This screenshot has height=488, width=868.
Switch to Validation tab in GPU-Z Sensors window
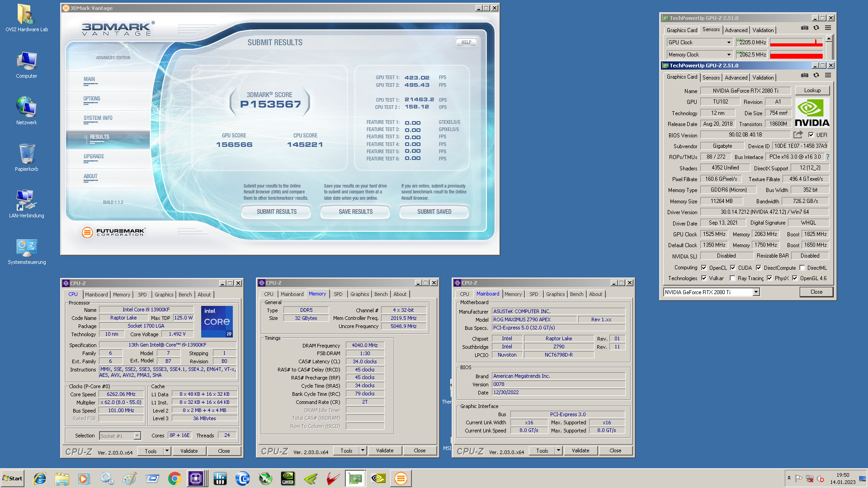[x=763, y=30]
